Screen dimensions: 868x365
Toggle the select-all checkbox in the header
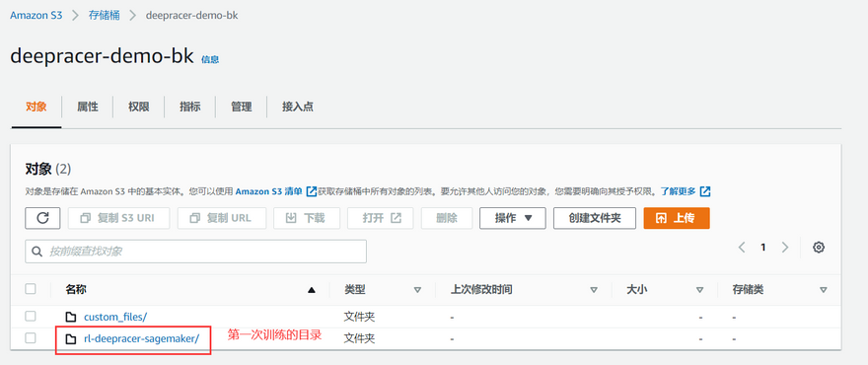31,289
